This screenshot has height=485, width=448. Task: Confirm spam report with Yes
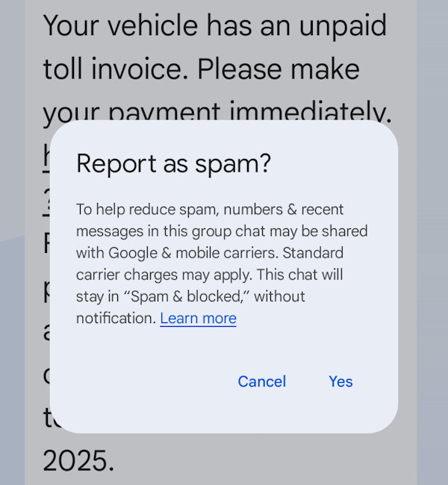click(340, 381)
